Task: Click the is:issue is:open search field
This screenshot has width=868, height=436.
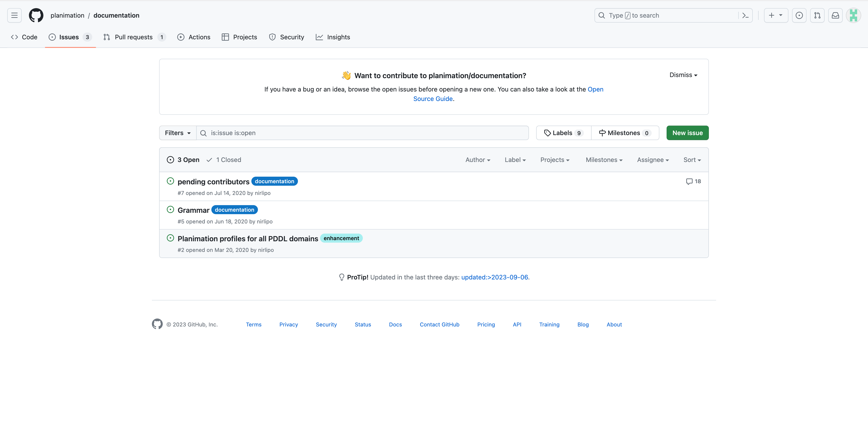Action: [362, 133]
